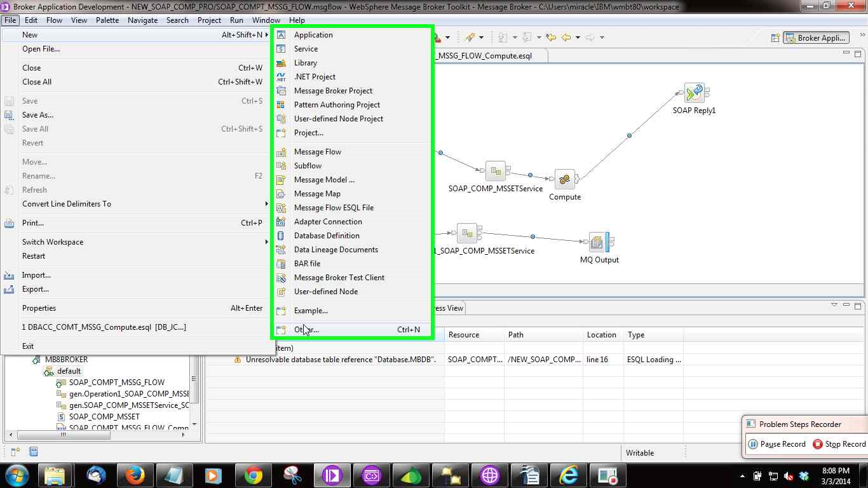This screenshot has width=868, height=488.
Task: Select Application from the New submenu
Action: pyautogui.click(x=353, y=35)
